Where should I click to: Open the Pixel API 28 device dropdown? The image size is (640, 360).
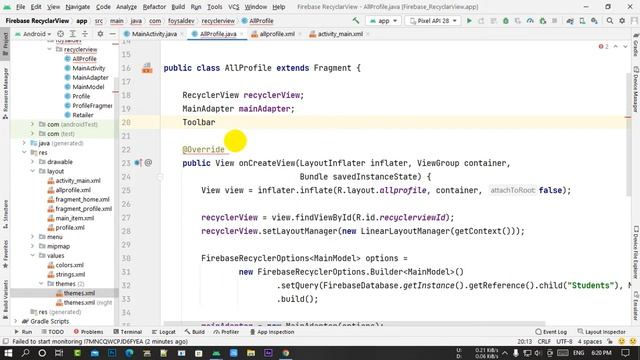[433, 20]
